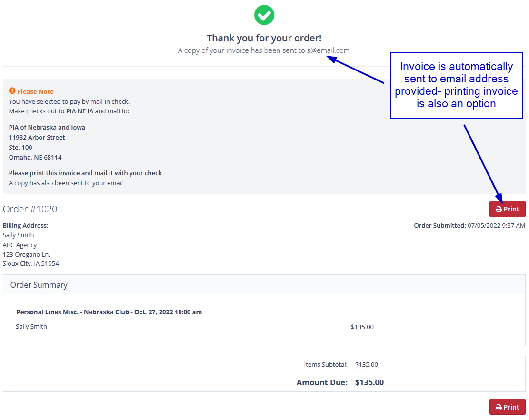Click the s@email.com email address
This screenshot has height=420, width=529.
329,50
